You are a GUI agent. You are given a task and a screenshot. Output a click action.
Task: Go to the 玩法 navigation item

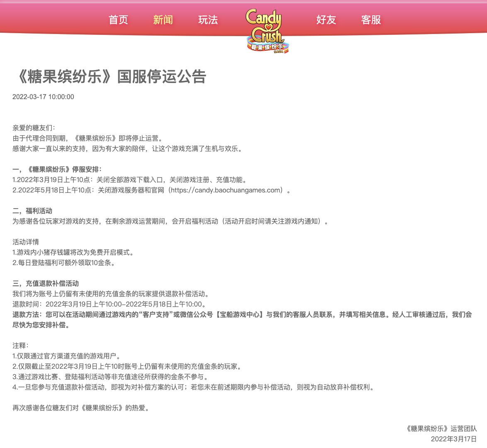tap(208, 20)
